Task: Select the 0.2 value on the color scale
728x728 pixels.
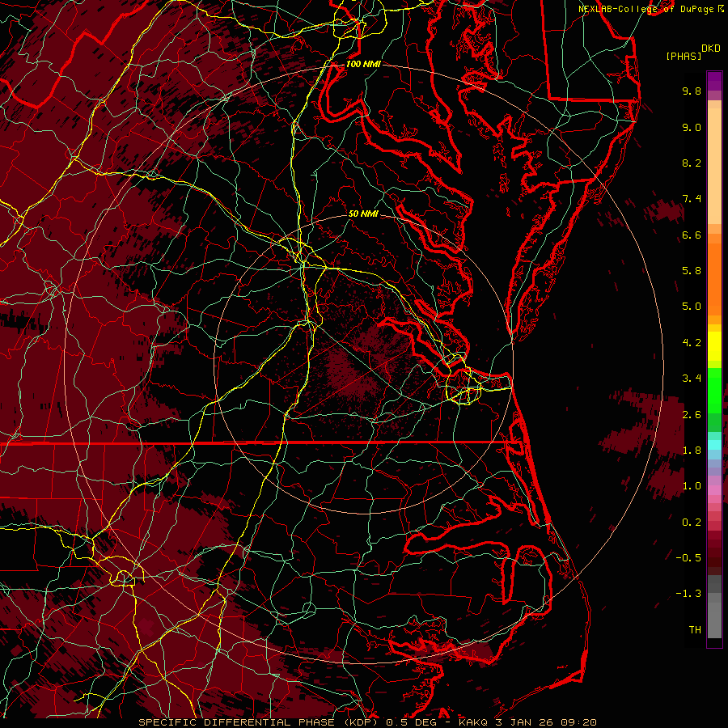Action: point(692,523)
